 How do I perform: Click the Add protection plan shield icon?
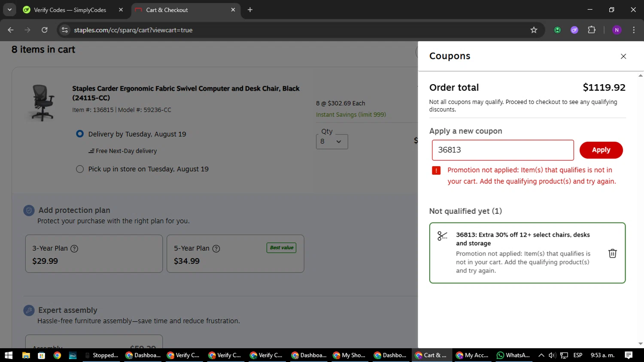(29, 210)
